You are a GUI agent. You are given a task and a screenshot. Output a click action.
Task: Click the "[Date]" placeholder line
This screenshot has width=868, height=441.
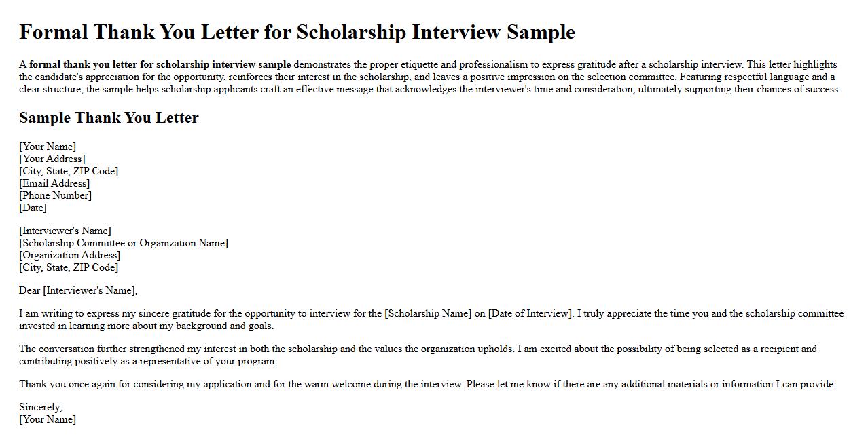(33, 208)
